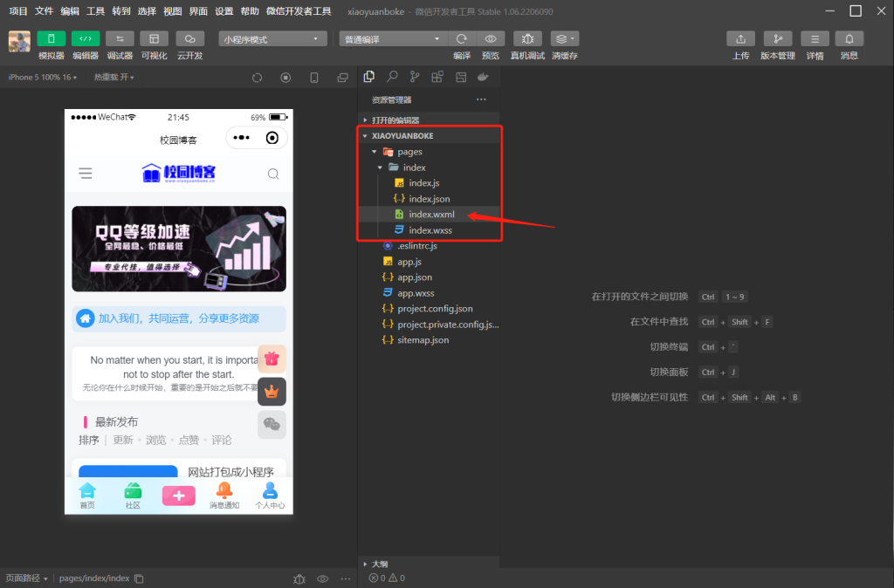Open the search icon in editor sidebar

coord(393,77)
